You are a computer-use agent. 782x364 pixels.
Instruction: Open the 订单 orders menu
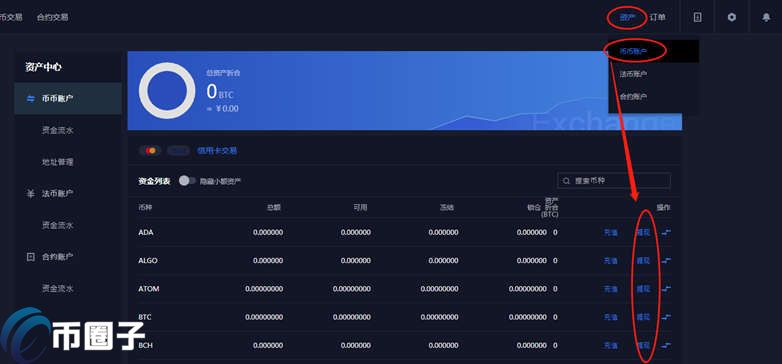pyautogui.click(x=657, y=17)
